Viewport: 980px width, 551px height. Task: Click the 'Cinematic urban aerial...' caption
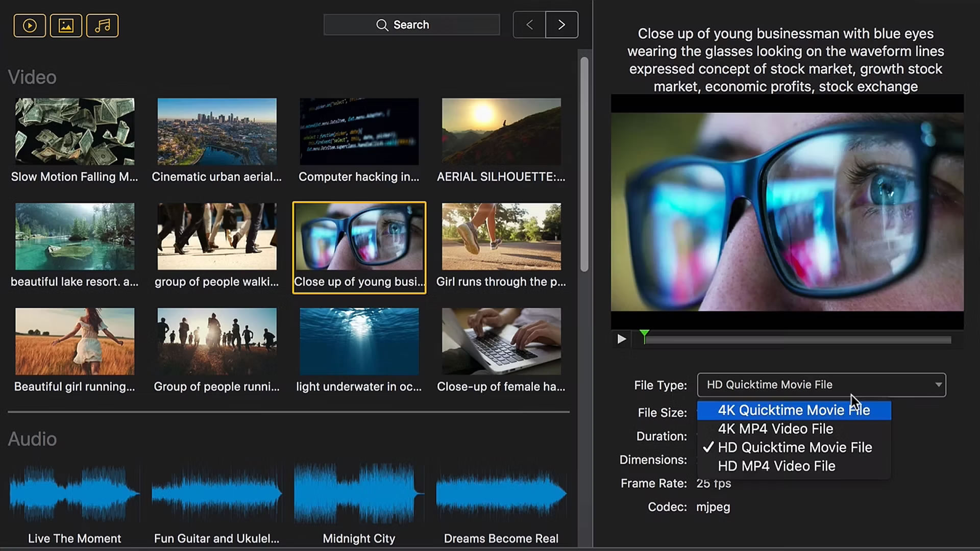pos(217,177)
